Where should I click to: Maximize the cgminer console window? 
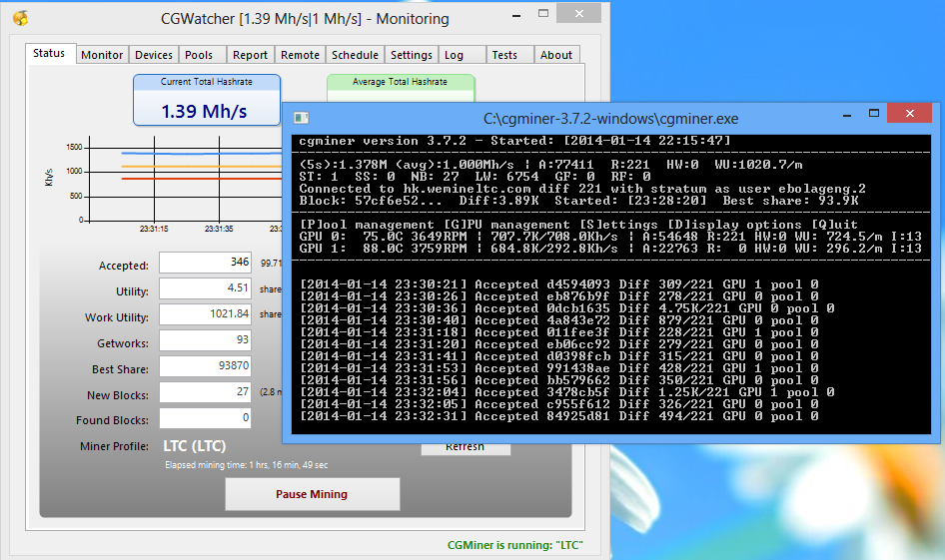(874, 113)
